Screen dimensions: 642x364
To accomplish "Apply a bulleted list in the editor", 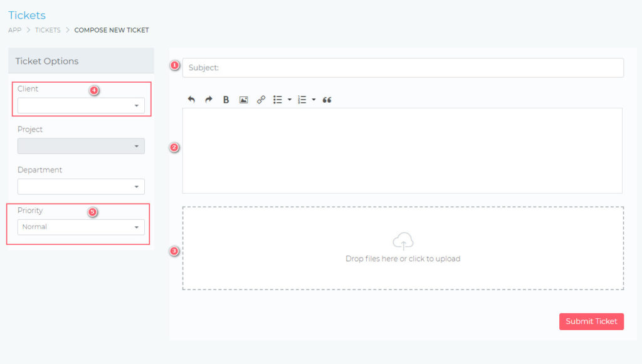I will 277,99.
